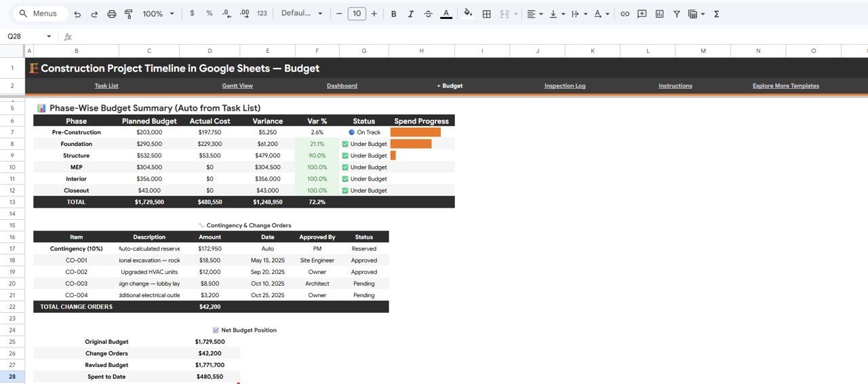Toggle bold formatting
868x384 pixels.
coord(393,14)
